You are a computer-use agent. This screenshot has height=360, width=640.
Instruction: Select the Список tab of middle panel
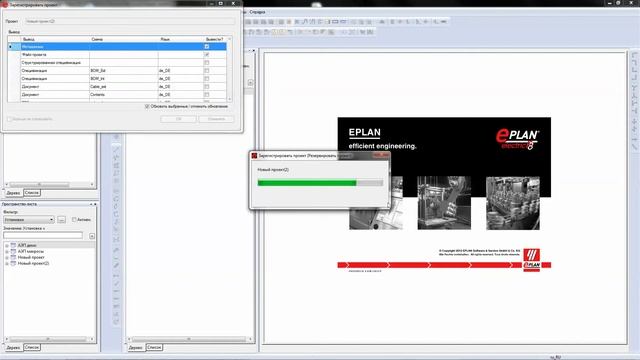pyautogui.click(x=154, y=347)
